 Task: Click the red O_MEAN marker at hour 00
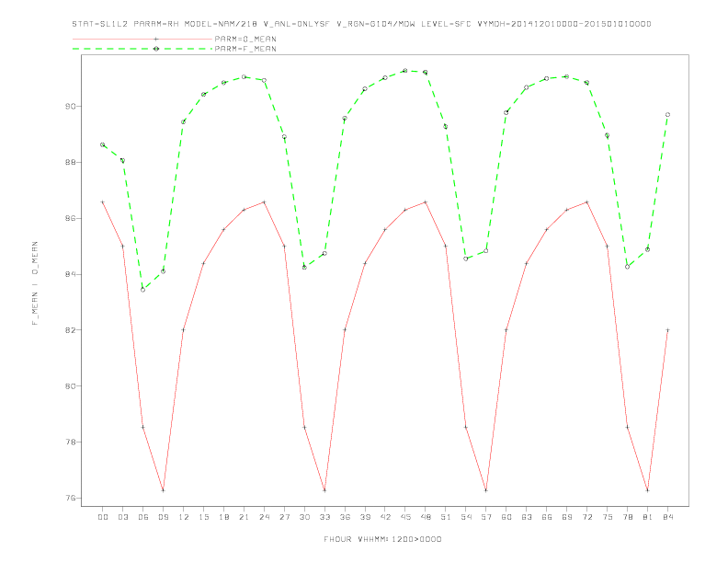pos(103,202)
